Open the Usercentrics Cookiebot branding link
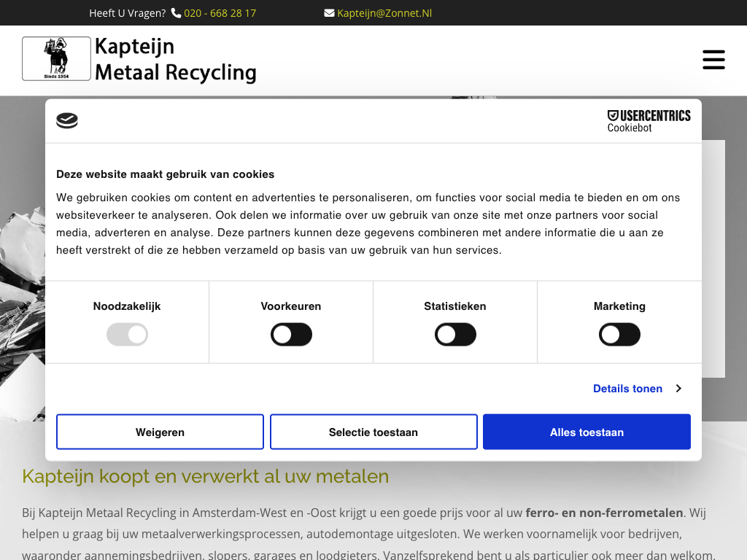This screenshot has width=747, height=560. [649, 121]
